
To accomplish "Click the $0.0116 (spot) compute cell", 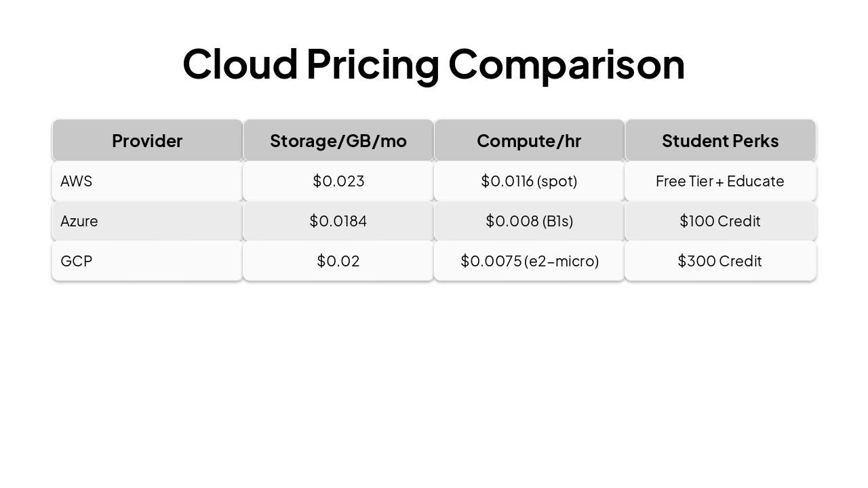I will pyautogui.click(x=529, y=181).
